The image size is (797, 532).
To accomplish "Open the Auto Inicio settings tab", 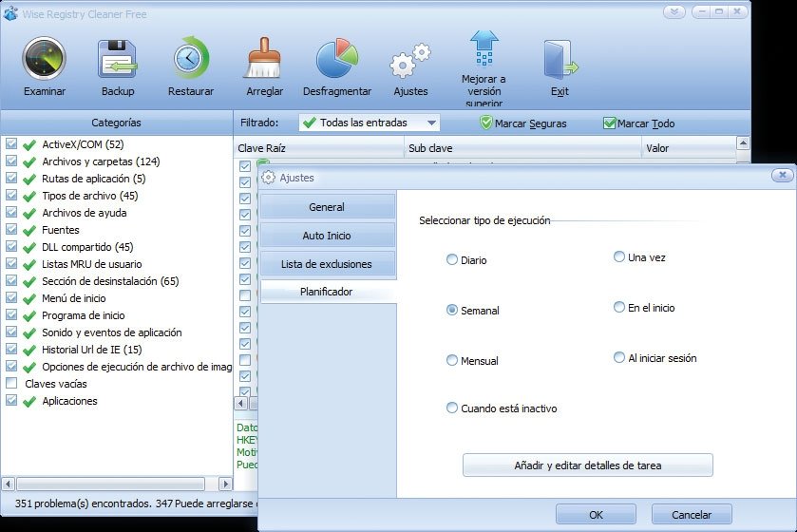I will coord(327,236).
